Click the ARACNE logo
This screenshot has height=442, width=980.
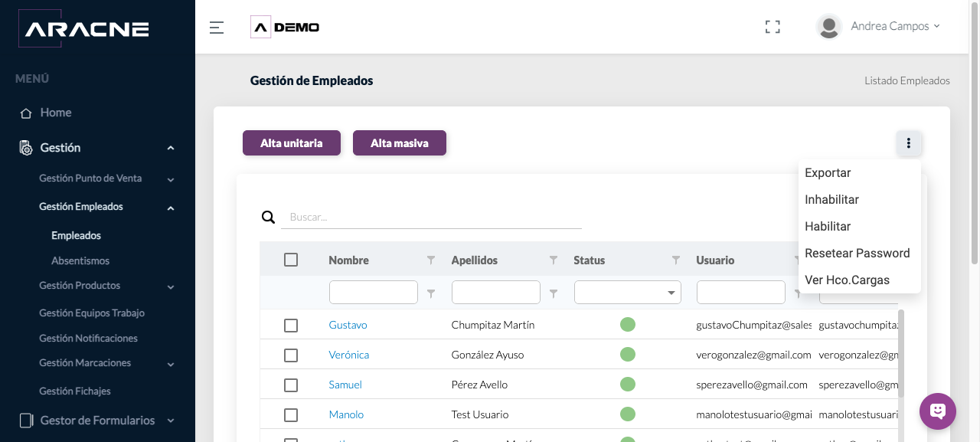coord(83,29)
